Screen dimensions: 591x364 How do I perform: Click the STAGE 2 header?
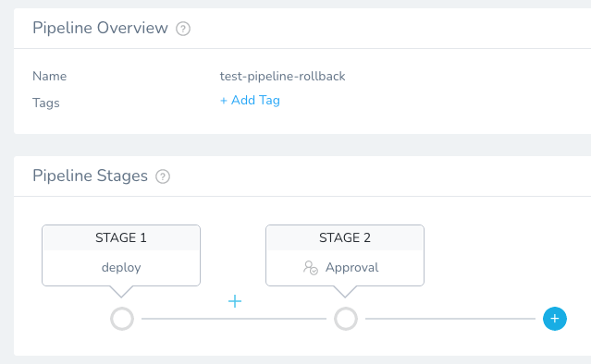point(345,237)
